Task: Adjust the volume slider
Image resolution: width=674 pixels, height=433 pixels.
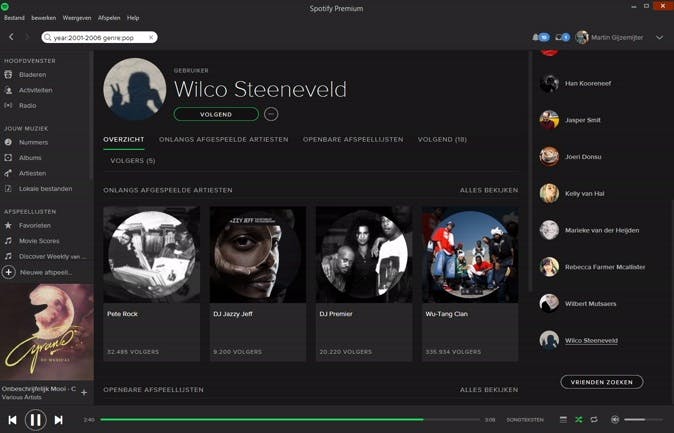Action: [x=643, y=420]
